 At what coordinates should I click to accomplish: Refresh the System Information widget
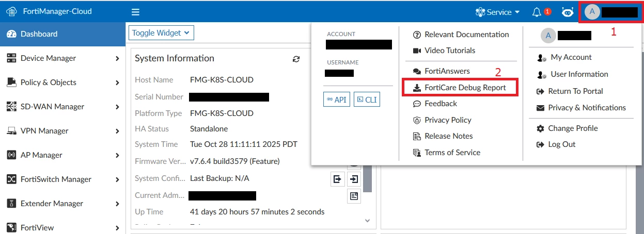[296, 59]
